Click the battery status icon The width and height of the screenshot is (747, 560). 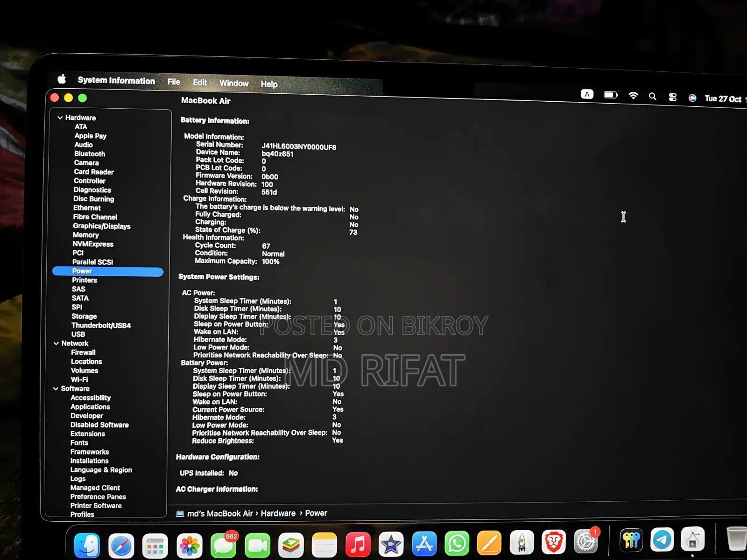coord(611,95)
